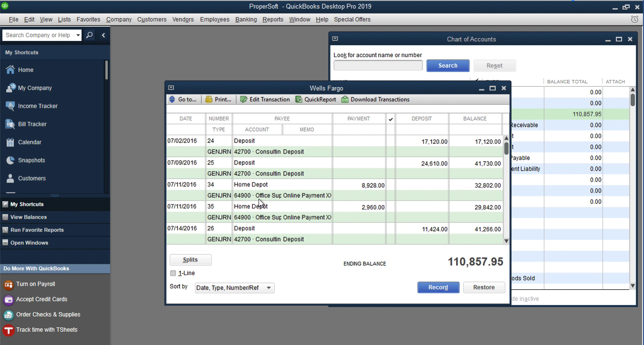Click BALANCE TOTAL column header
This screenshot has height=345, width=644.
567,81
